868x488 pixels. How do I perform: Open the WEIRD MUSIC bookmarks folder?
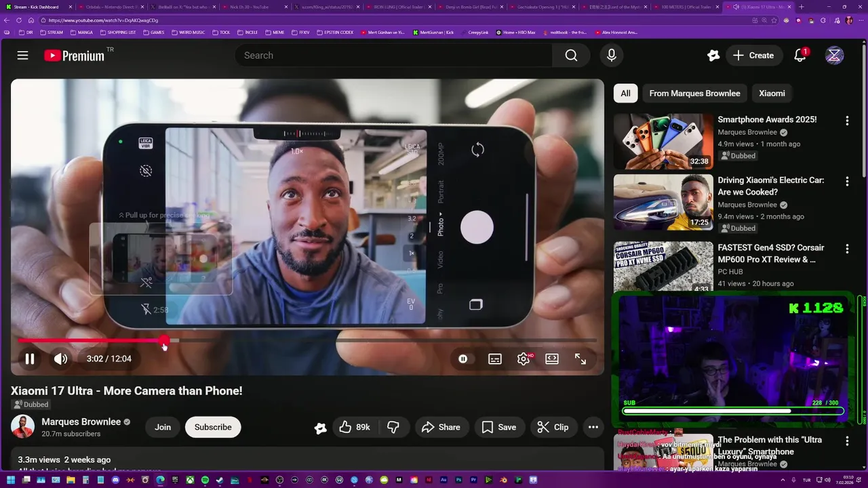click(189, 33)
